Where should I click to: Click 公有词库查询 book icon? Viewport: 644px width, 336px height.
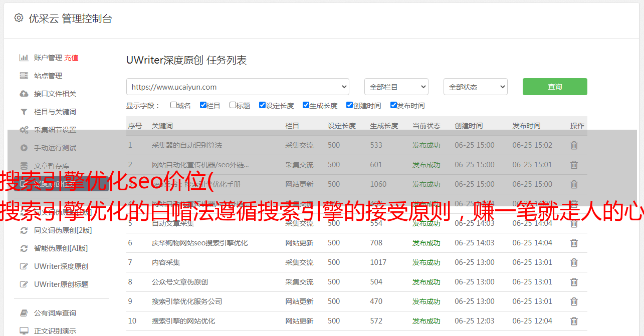point(24,313)
